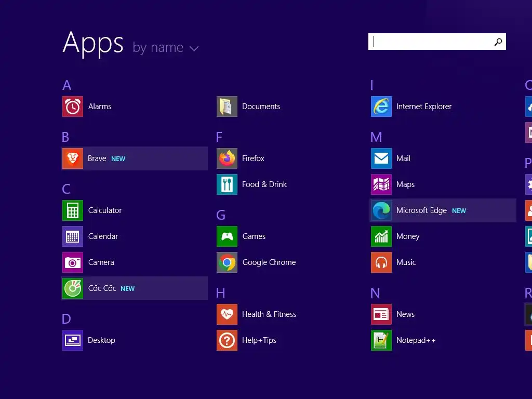This screenshot has height=399, width=532.
Task: Open the Mail app icon
Action: [x=381, y=158]
